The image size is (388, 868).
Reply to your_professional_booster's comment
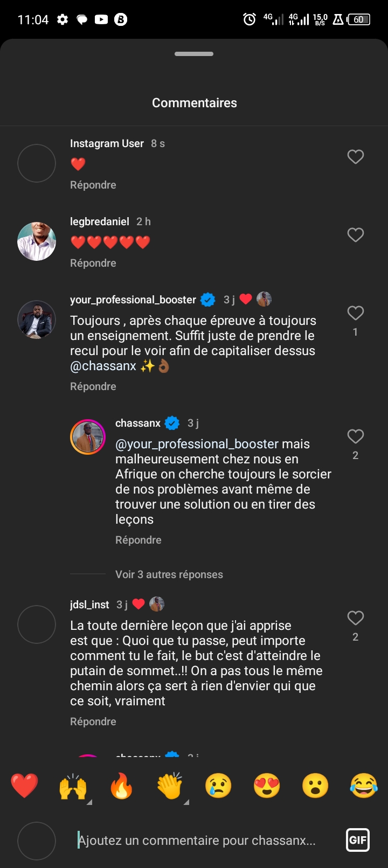pos(93,386)
